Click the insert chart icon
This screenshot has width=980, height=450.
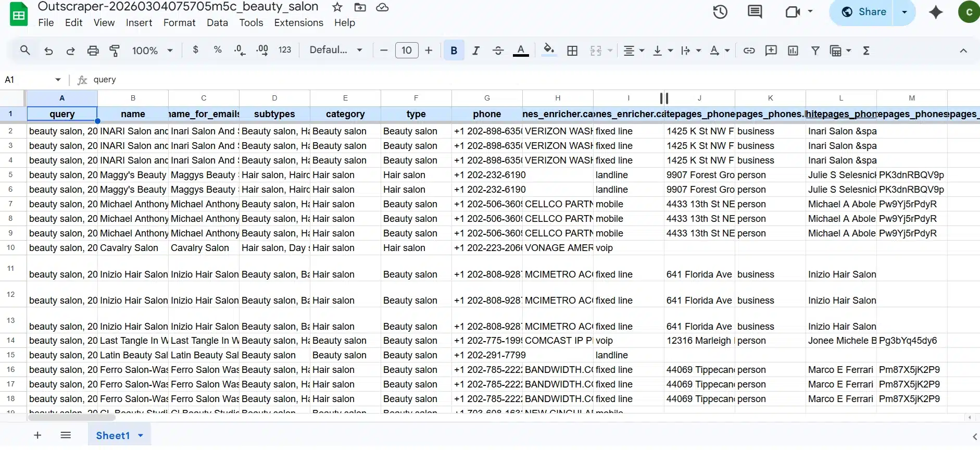coord(793,51)
